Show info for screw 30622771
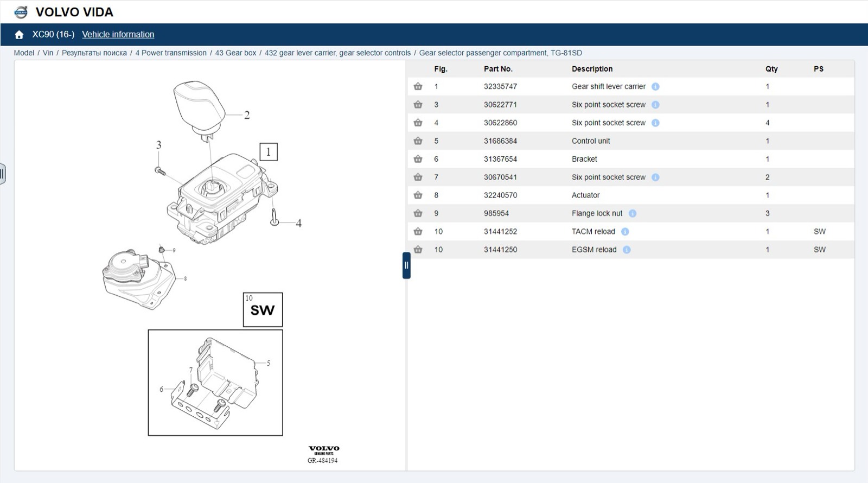Screen dimensions: 868x483 click(x=655, y=105)
